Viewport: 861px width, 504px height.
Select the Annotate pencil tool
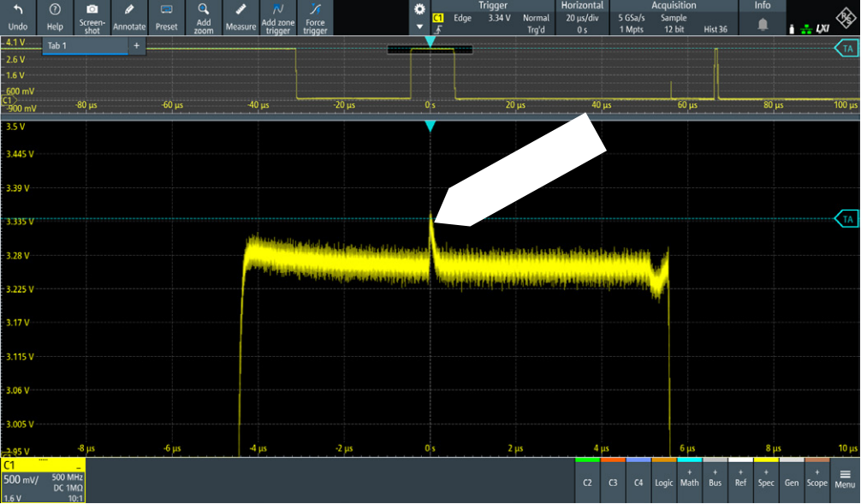pos(129,17)
